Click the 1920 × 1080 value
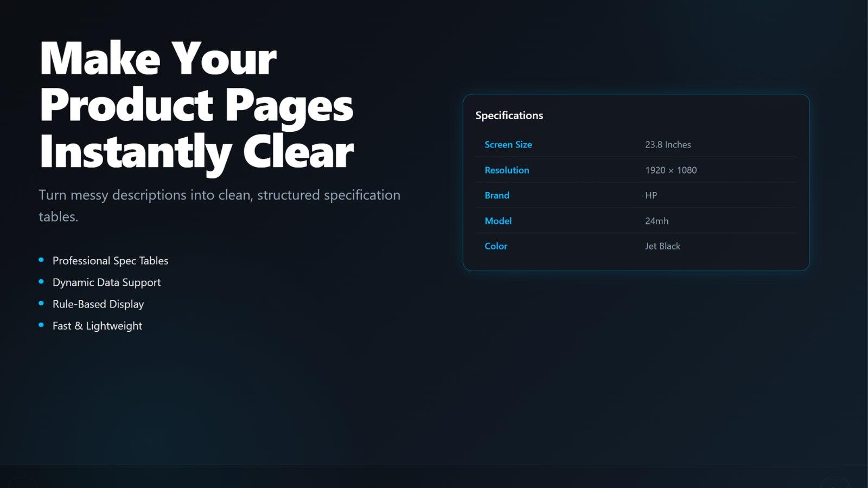Viewport: 868px width, 488px height. click(x=671, y=170)
